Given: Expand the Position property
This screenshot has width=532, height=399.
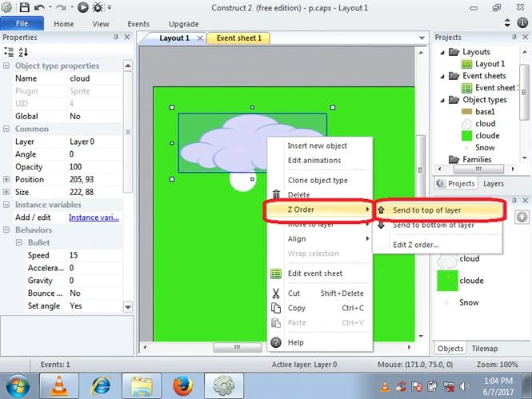Looking at the screenshot, I should pos(6,179).
